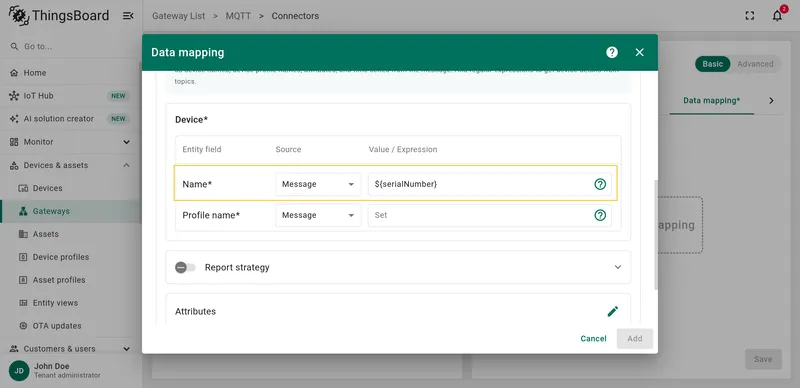Open notifications via the bell icon
The image size is (800, 388).
pyautogui.click(x=777, y=16)
